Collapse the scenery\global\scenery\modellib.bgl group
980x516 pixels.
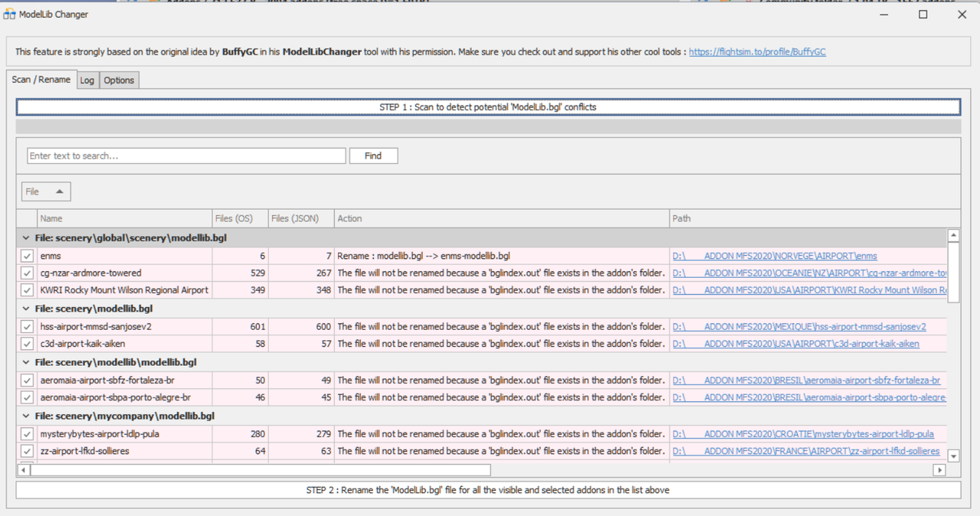[26, 238]
